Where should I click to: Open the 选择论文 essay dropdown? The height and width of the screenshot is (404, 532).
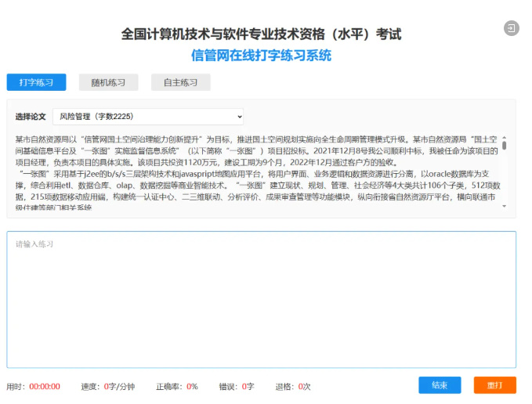coord(148,117)
